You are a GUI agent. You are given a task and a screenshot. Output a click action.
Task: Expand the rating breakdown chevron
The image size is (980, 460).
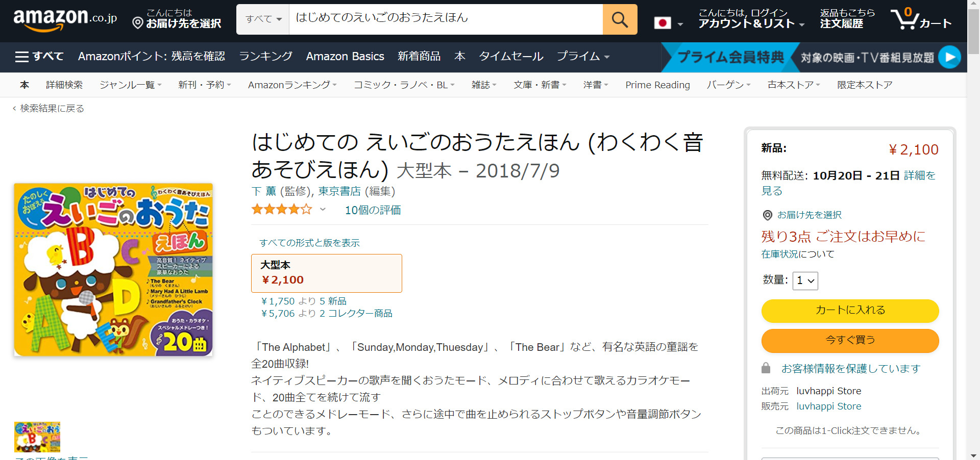[x=323, y=209]
